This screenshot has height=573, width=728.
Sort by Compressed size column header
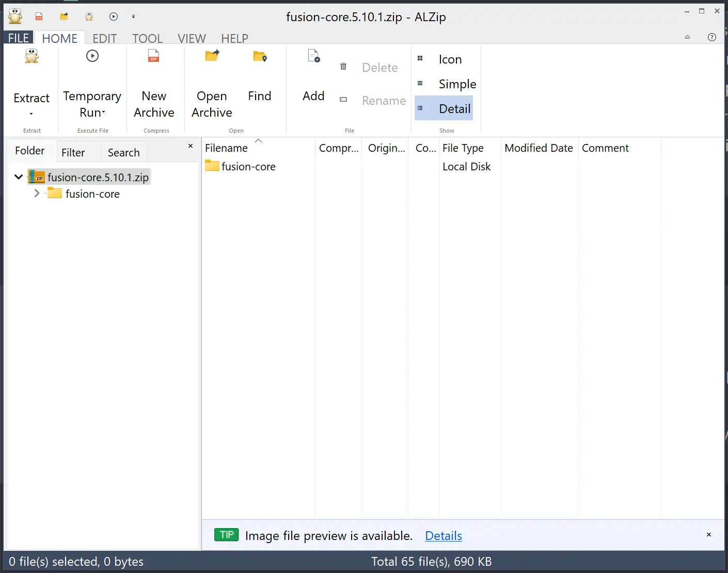[339, 148]
